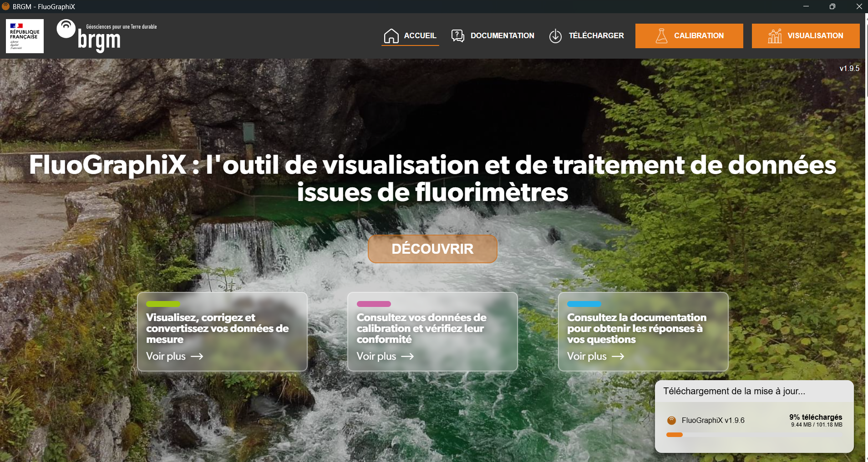868x462 pixels.
Task: Click 'Téléchargement de la mise à jour...' header
Action: (734, 391)
